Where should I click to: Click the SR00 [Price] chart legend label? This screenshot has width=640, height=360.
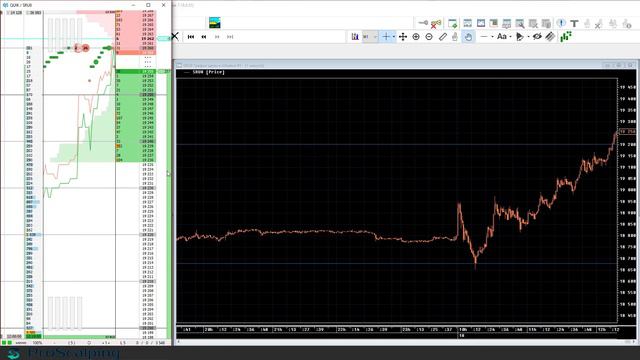pyautogui.click(x=209, y=72)
